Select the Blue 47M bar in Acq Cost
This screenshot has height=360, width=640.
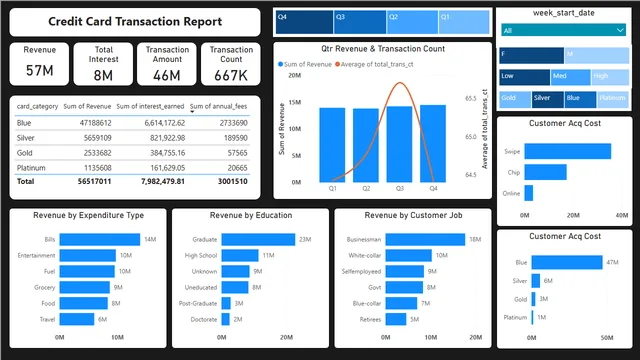(x=567, y=262)
